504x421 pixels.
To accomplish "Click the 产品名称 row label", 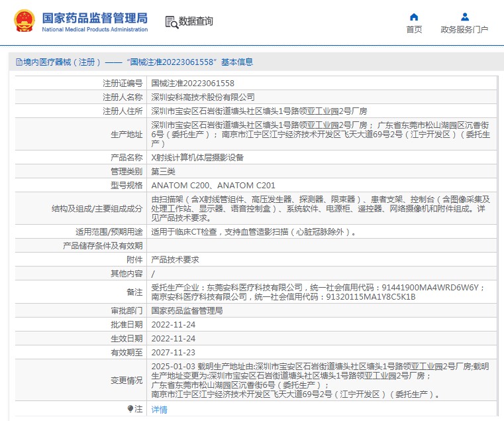I will point(126,157).
